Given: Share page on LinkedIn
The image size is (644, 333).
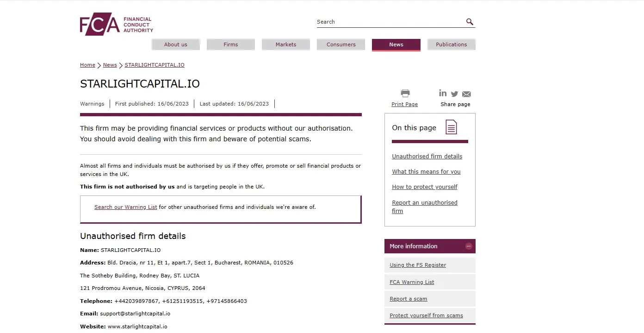Looking at the screenshot, I should pos(443,93).
